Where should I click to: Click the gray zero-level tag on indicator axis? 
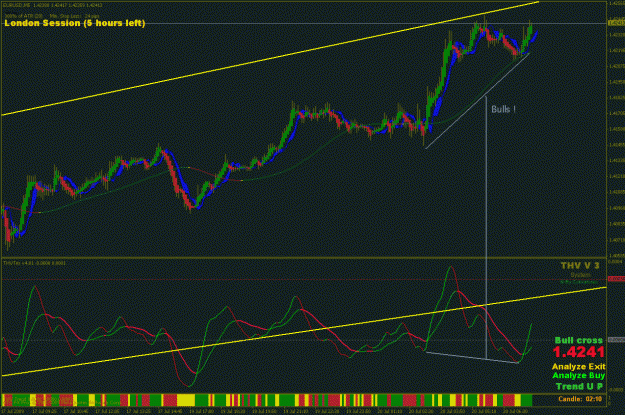(x=616, y=340)
